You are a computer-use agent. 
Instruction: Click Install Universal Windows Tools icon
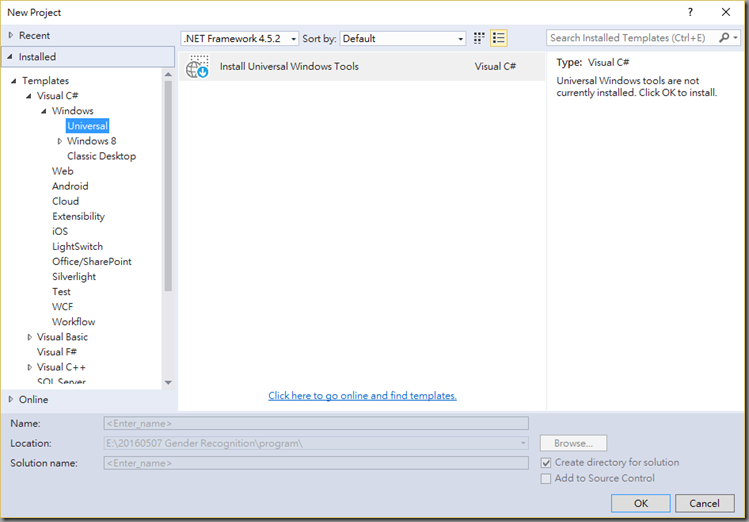(x=197, y=67)
